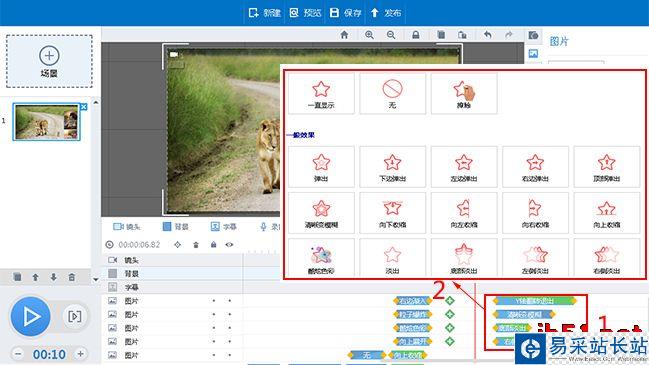Decrease duration with the minus button
Screen dimensions: 649x365
pos(17,354)
